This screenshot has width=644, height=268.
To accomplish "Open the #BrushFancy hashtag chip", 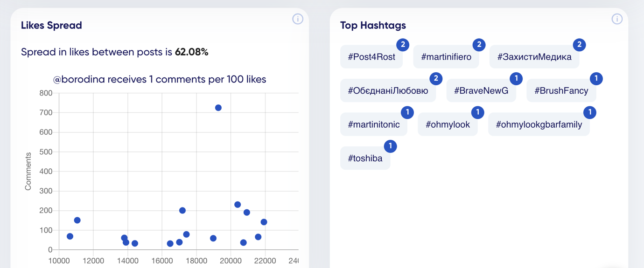I will pos(561,91).
